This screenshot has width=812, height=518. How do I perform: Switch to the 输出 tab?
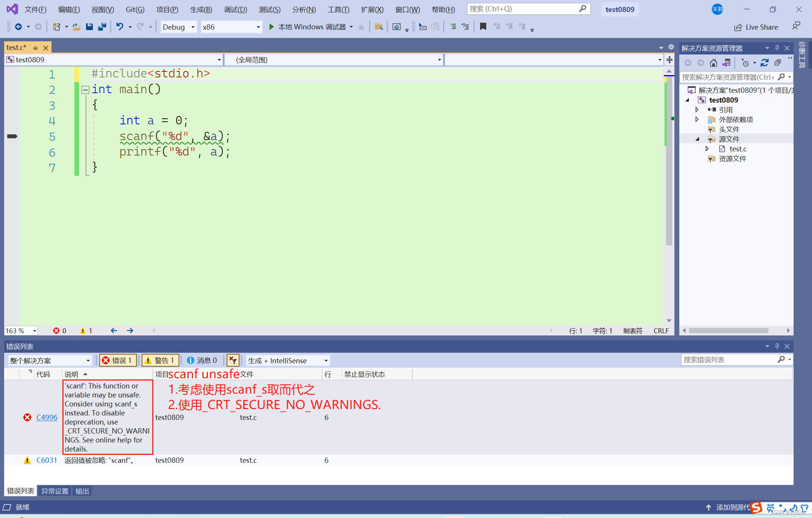[82, 491]
